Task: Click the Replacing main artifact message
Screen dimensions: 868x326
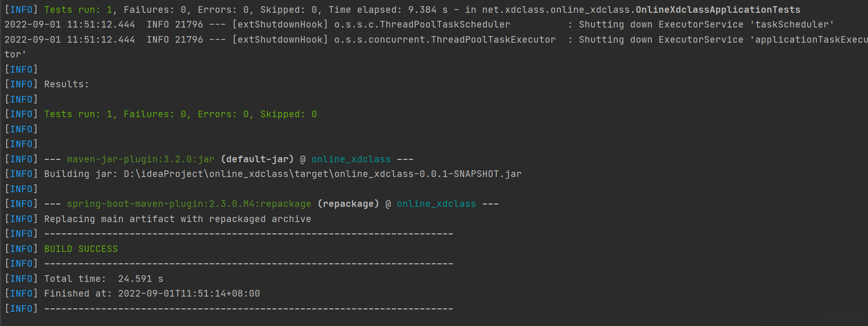Action: coord(177,219)
